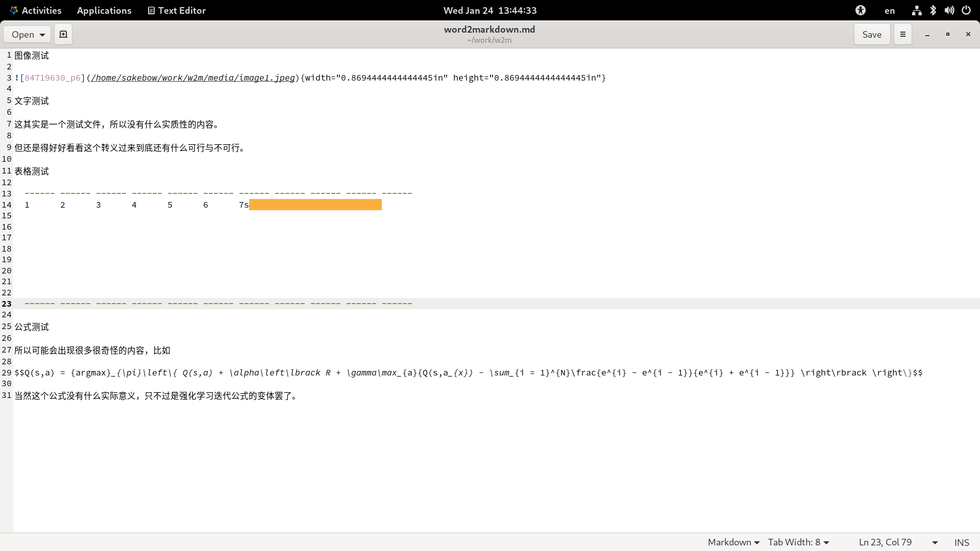Click the Activities logo icon
Image resolution: width=980 pixels, height=551 pixels.
[14, 10]
